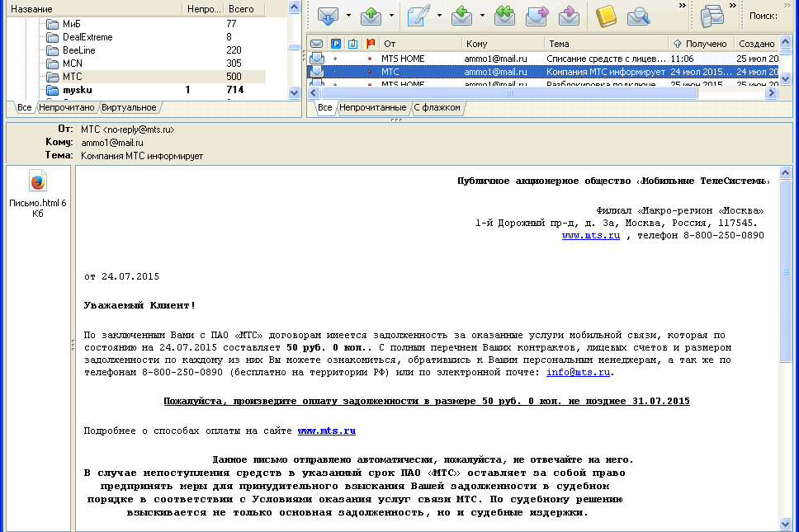Viewport: 799px width, 532px height.
Task: Click the message list horizontal scrollbar thumb
Action: [509, 92]
